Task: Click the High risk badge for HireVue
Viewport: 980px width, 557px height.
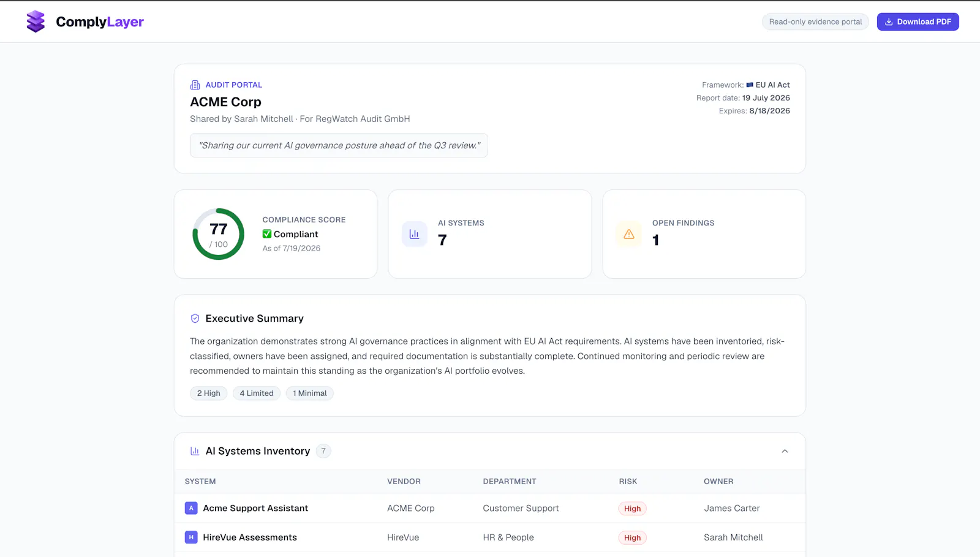Action: click(632, 538)
